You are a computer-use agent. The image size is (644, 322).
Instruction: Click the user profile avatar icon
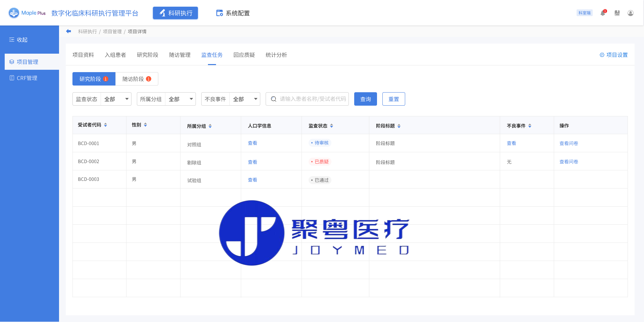(x=630, y=13)
